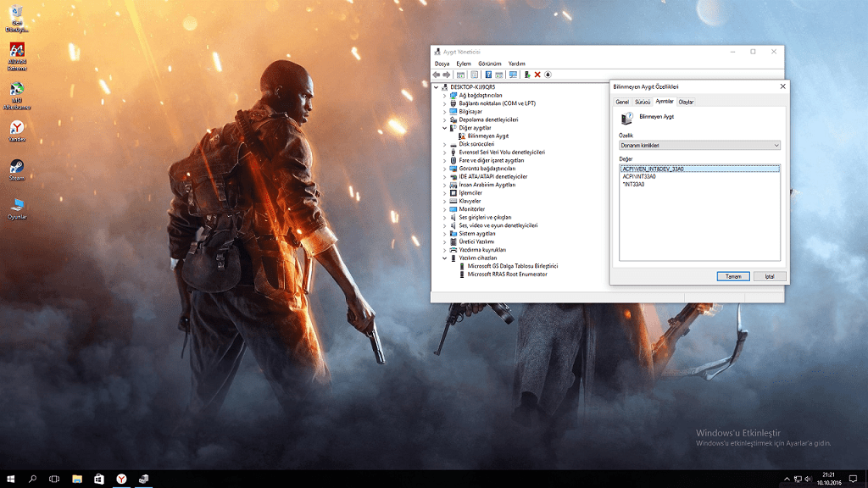Click the Back arrow in Device Manager toolbar

[x=437, y=75]
